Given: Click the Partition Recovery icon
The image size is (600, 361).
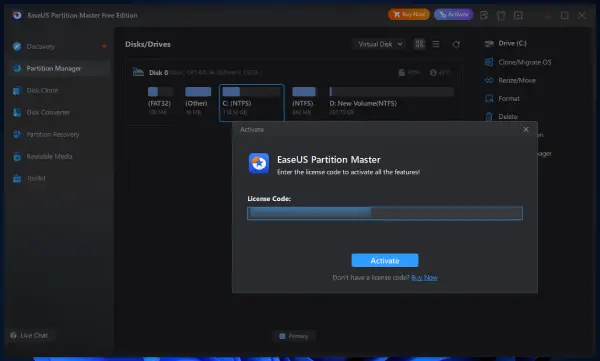Looking at the screenshot, I should click(17, 134).
